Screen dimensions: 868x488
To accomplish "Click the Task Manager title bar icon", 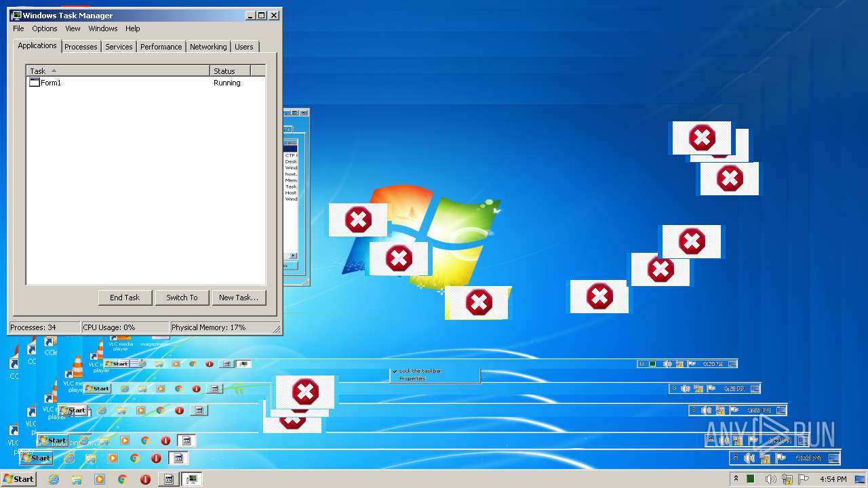I will [x=16, y=15].
